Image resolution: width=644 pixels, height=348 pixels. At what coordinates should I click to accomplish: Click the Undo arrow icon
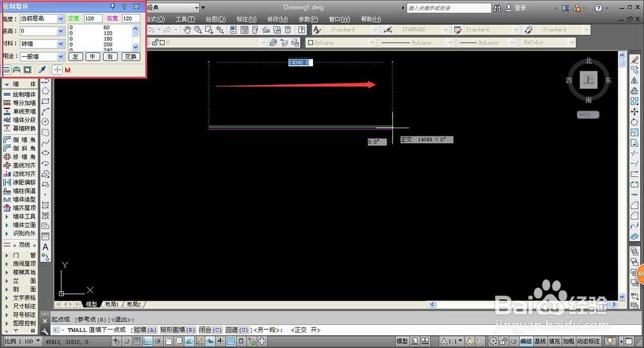[x=151, y=30]
